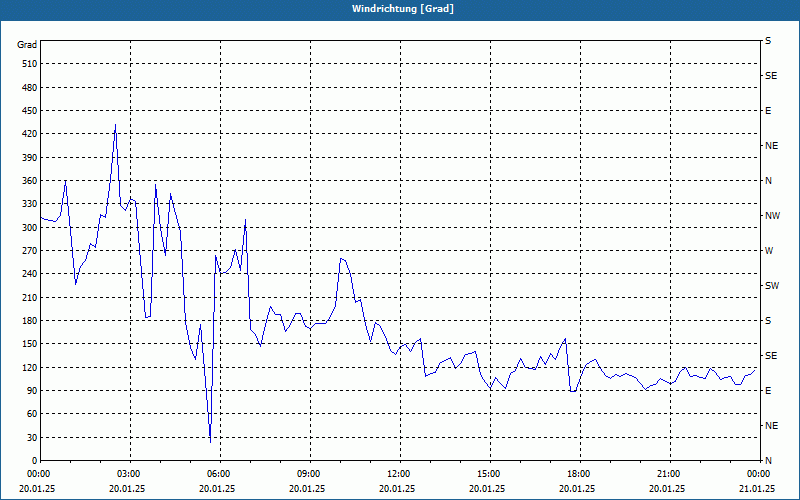Select the 390 value on left axis
The width and height of the screenshot is (800, 500).
[x=30, y=158]
